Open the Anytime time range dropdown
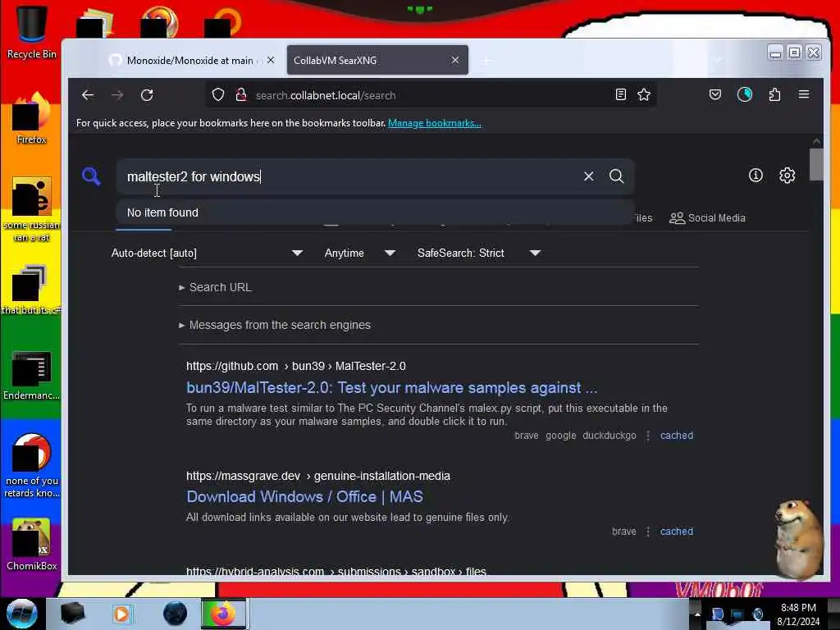This screenshot has width=840, height=630. [x=360, y=253]
